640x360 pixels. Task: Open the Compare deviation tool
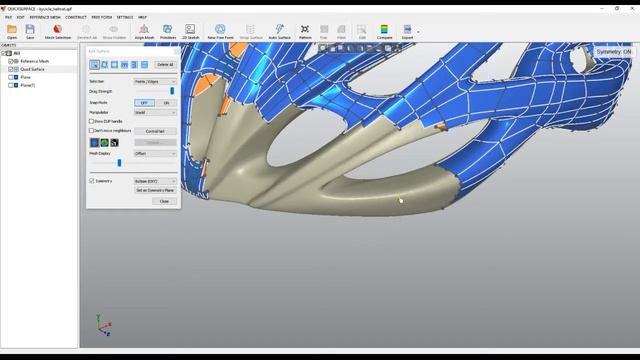click(x=384, y=31)
